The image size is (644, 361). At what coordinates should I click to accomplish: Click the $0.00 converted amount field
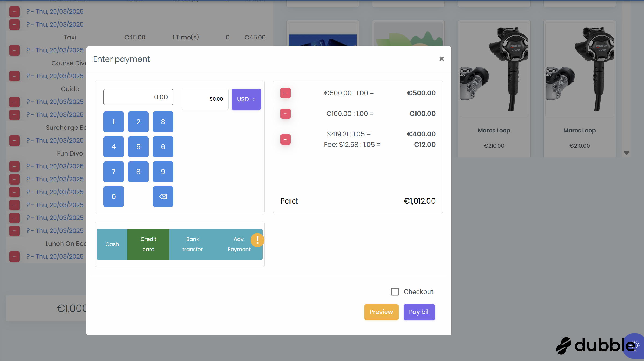point(205,99)
